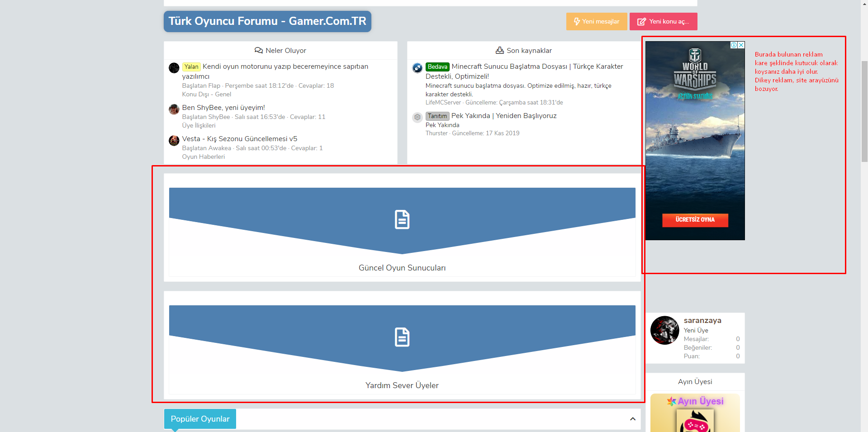The width and height of the screenshot is (868, 432).
Task: Click the Yeni mesajlar button
Action: tap(597, 21)
